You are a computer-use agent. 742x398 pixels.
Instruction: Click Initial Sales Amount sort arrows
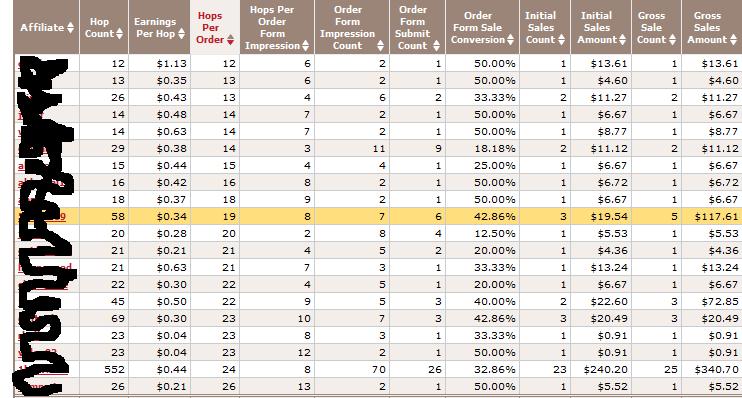622,40
